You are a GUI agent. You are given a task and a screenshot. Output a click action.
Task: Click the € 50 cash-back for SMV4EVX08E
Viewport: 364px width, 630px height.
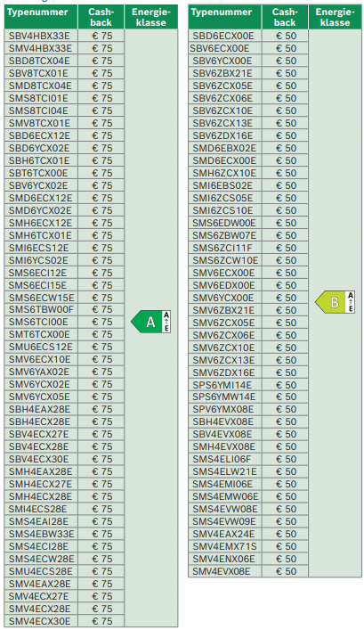pos(286,571)
